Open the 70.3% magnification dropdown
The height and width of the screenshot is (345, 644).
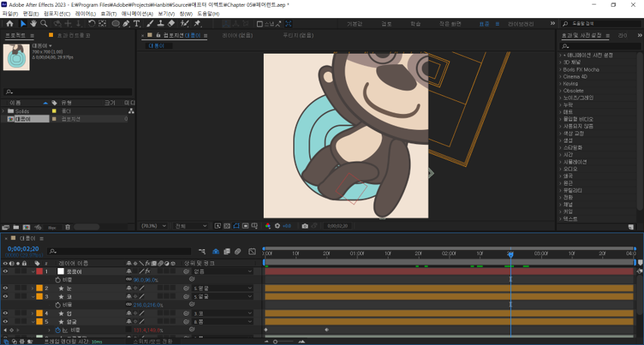click(x=153, y=226)
